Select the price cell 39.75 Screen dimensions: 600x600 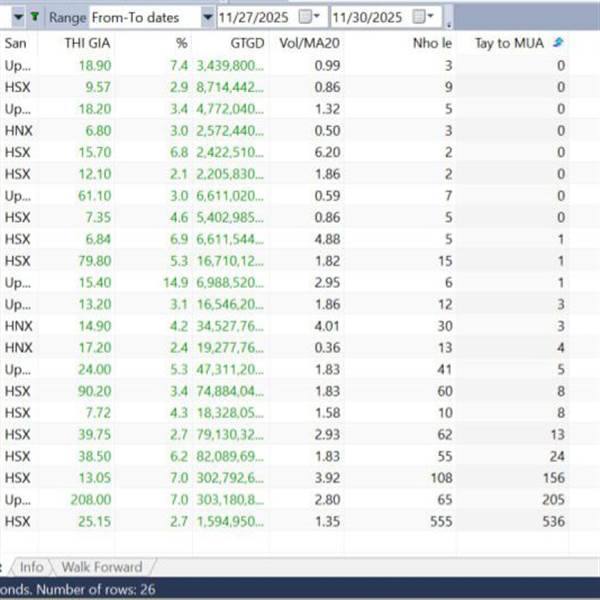coord(95,434)
